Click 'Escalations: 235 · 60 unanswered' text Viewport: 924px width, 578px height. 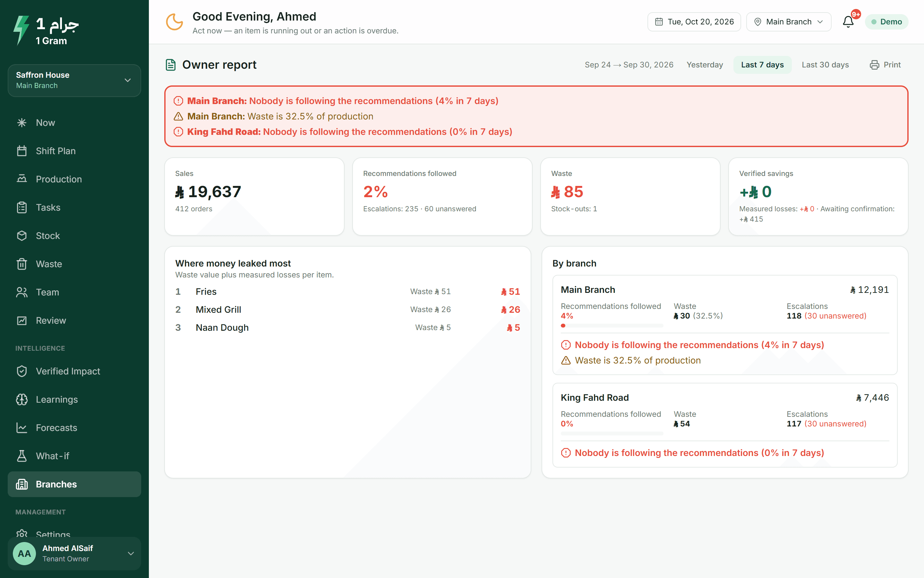[420, 209]
